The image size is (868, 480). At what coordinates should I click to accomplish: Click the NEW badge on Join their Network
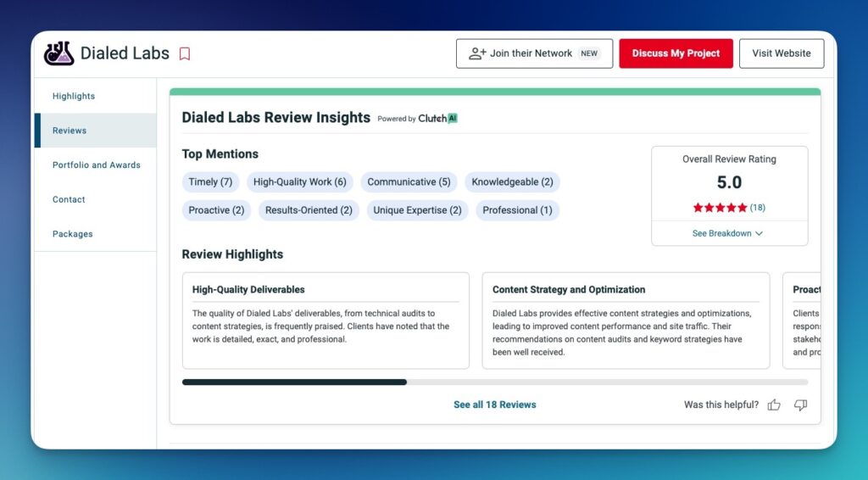(589, 53)
